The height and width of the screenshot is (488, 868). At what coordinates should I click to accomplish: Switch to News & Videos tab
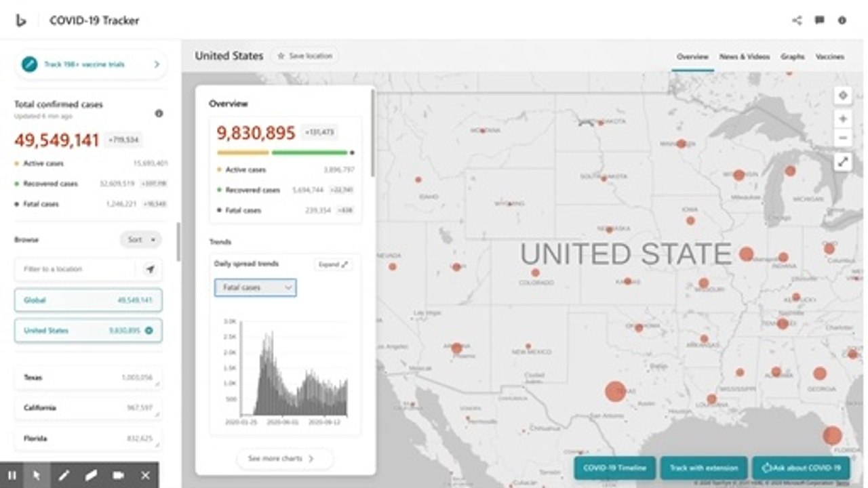tap(745, 57)
